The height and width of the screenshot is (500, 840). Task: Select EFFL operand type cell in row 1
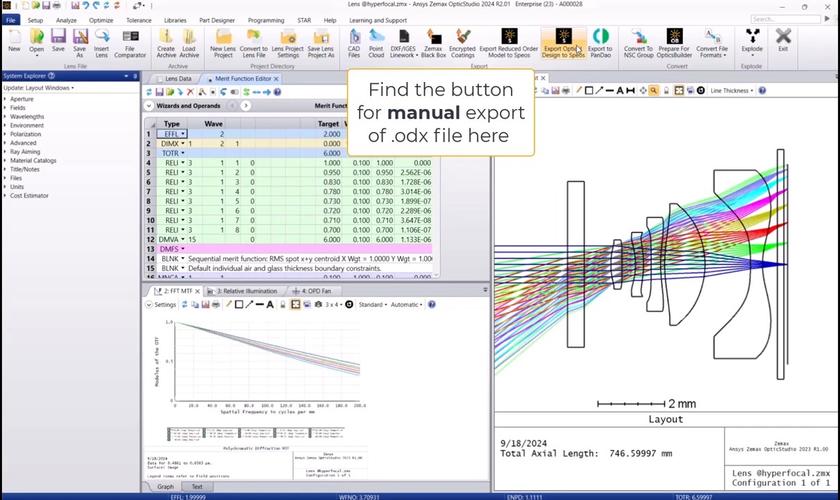click(171, 134)
